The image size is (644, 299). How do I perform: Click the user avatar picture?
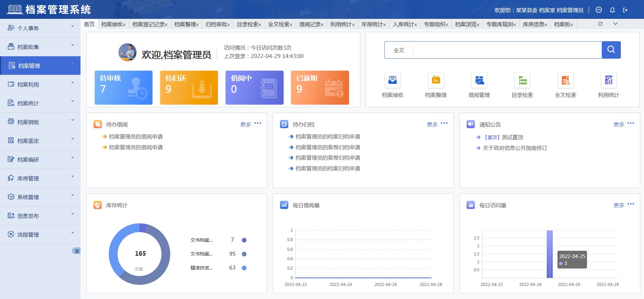pos(127,52)
